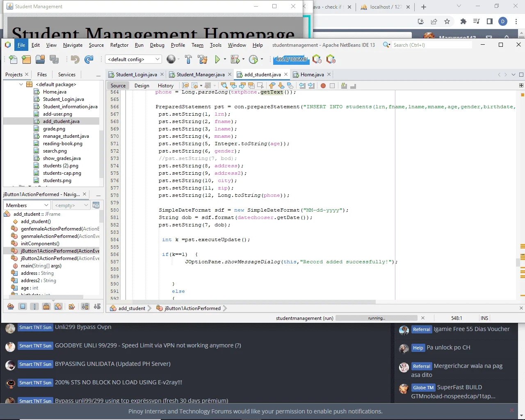Open the Debug Project dropdown arrow
This screenshot has height=420, width=525.
243,59
